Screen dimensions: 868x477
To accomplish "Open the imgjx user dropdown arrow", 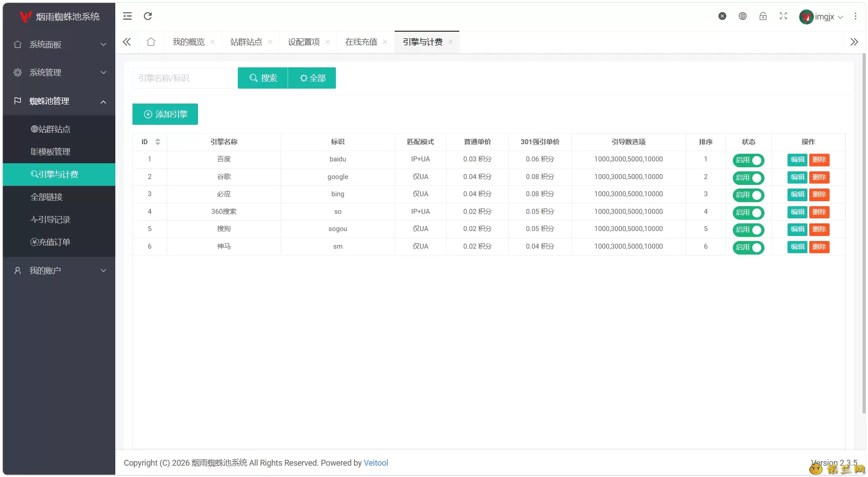I will [840, 17].
